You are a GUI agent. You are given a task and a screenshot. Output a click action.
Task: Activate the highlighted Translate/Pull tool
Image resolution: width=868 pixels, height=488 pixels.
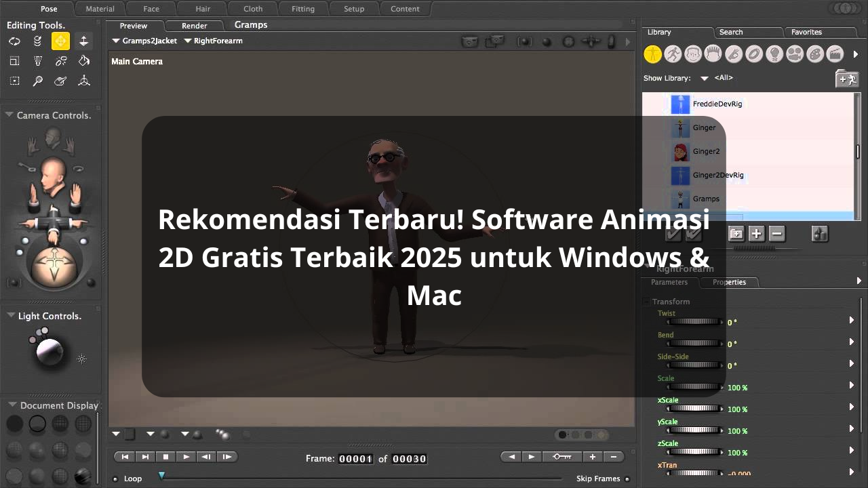pos(60,41)
